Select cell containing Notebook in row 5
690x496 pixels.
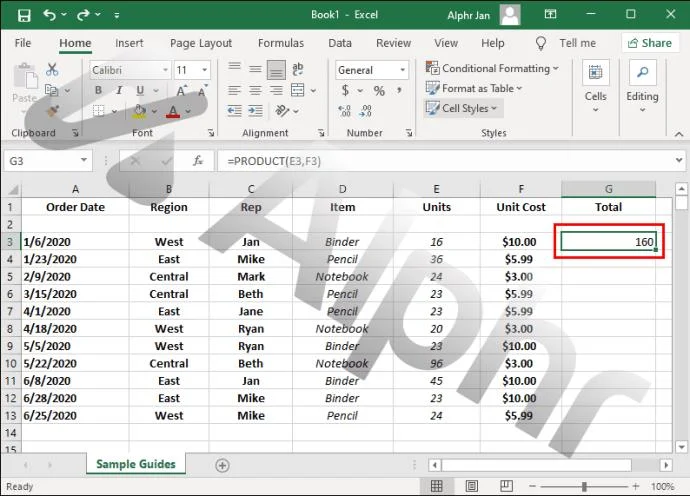(x=342, y=276)
